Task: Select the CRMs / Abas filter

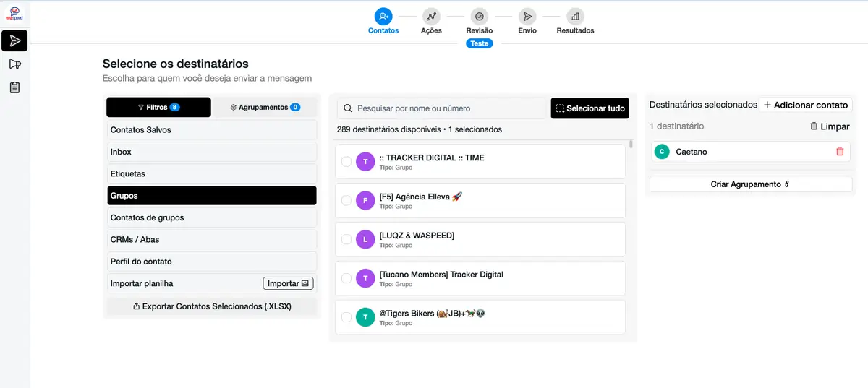Action: [212, 240]
